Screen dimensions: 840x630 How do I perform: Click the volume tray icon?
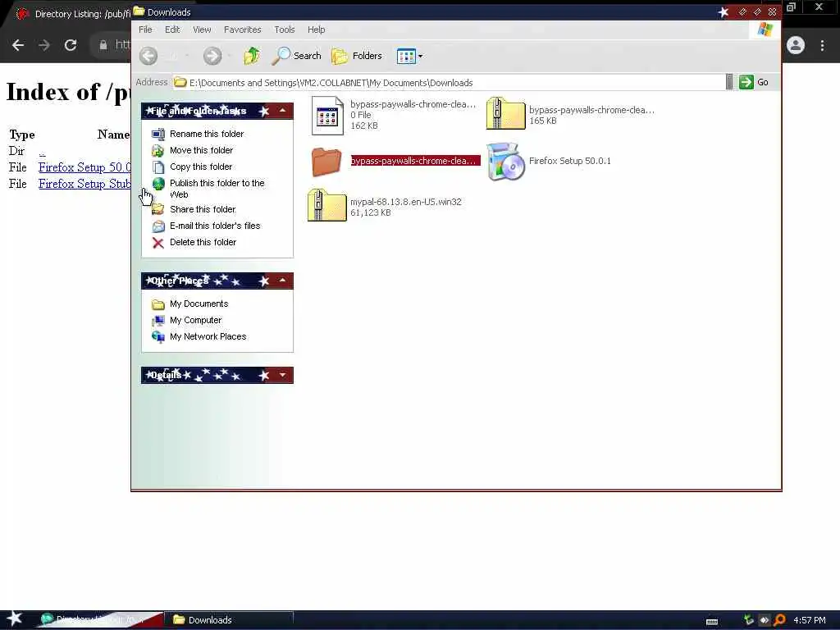click(765, 620)
